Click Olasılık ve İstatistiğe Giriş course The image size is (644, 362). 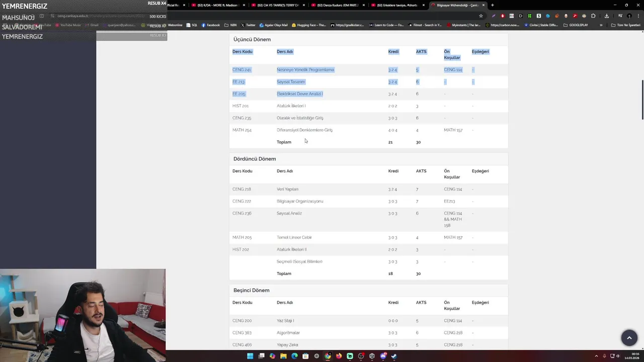tap(300, 118)
